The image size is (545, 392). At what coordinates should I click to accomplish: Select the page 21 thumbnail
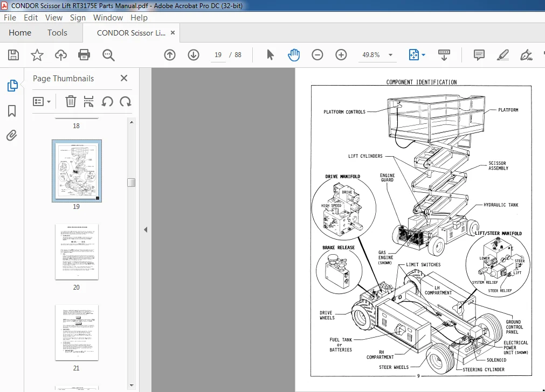[x=77, y=333]
